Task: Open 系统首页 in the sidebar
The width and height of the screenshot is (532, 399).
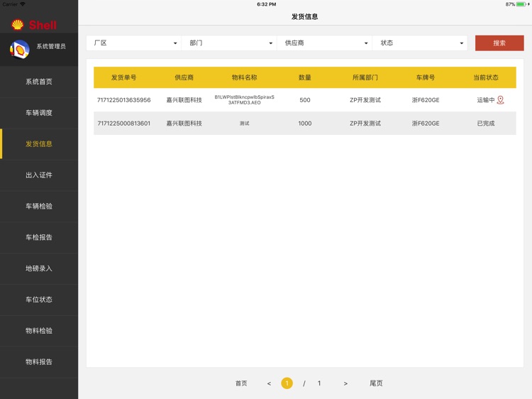Action: point(39,82)
